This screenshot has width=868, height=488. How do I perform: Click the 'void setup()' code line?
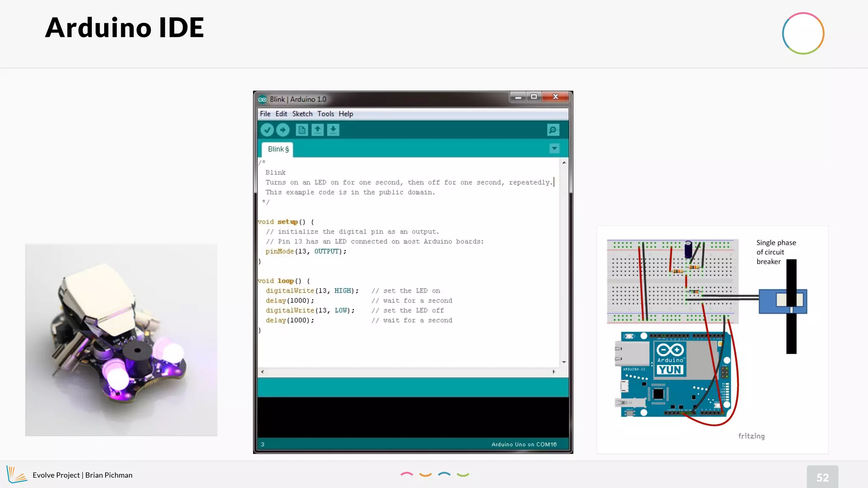coord(286,222)
